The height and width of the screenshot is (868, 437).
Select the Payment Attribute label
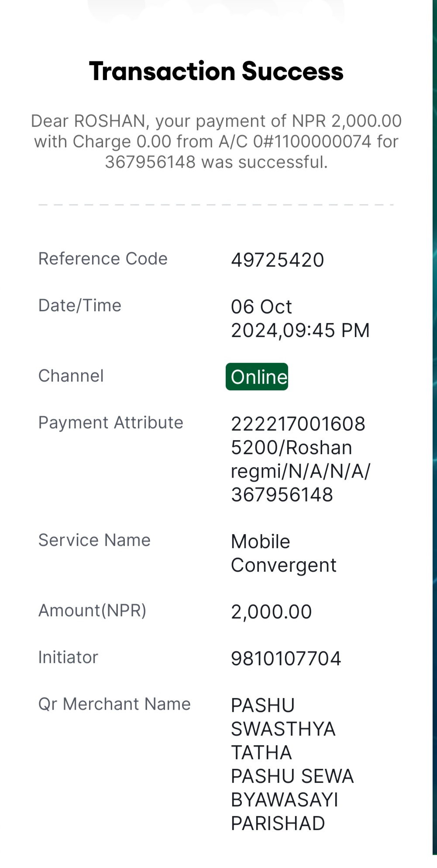[x=111, y=423]
